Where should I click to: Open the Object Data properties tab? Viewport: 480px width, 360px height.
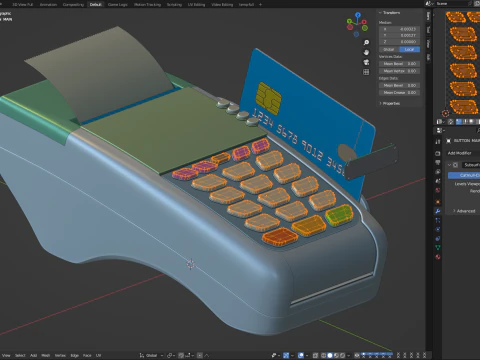[x=438, y=248]
